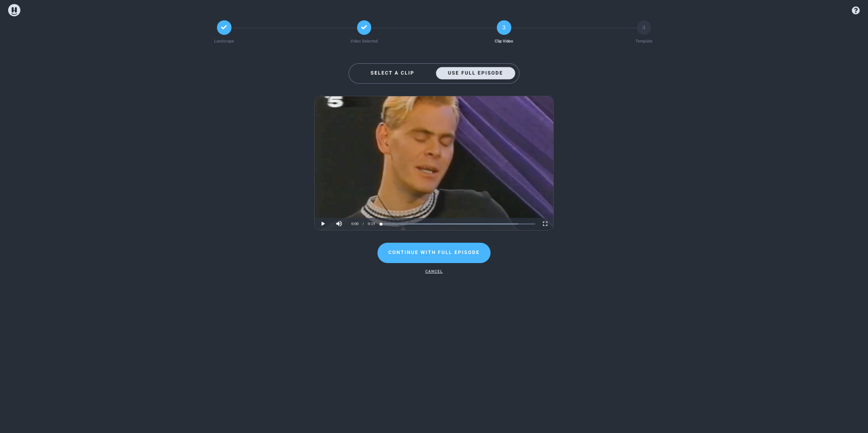
Task: Mute the video volume speaker icon
Action: (x=339, y=224)
